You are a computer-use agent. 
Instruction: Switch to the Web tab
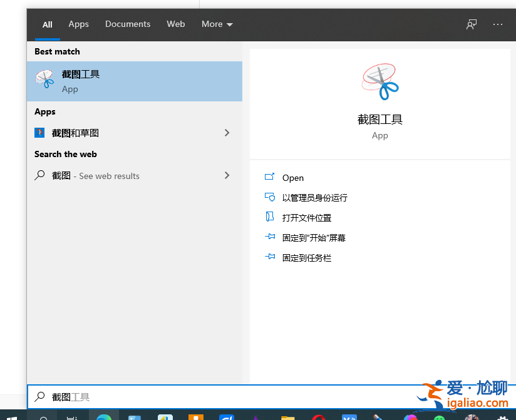[x=175, y=24]
